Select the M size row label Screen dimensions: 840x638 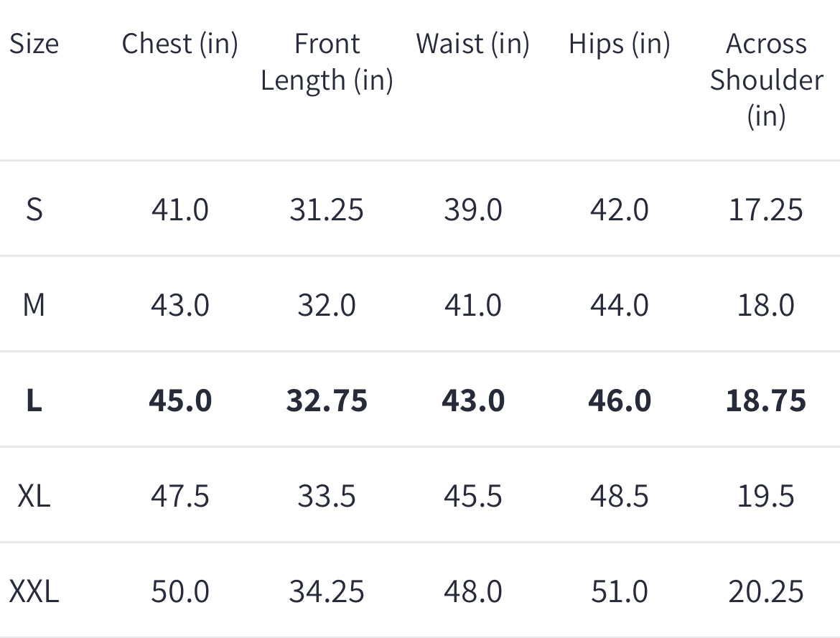point(34,305)
